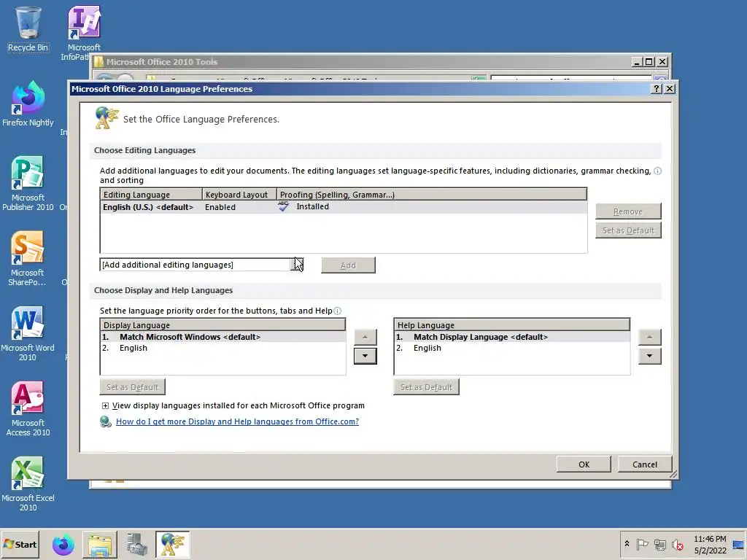Click Set as Default for editing languages
This screenshot has width=747, height=560.
(x=628, y=230)
